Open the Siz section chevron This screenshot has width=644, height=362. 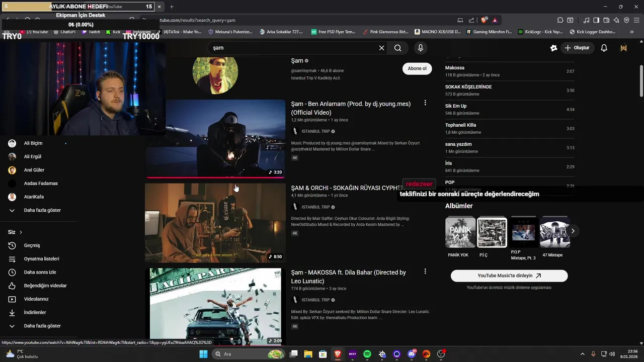point(21,232)
